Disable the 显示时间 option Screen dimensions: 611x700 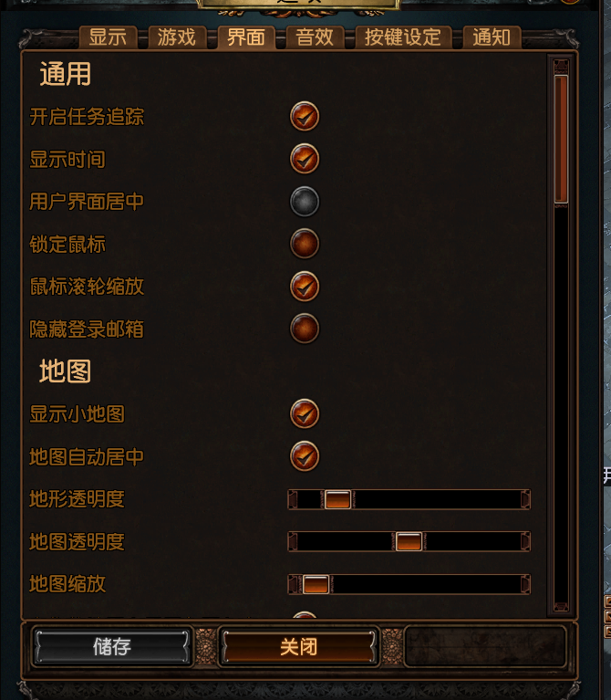(x=305, y=159)
